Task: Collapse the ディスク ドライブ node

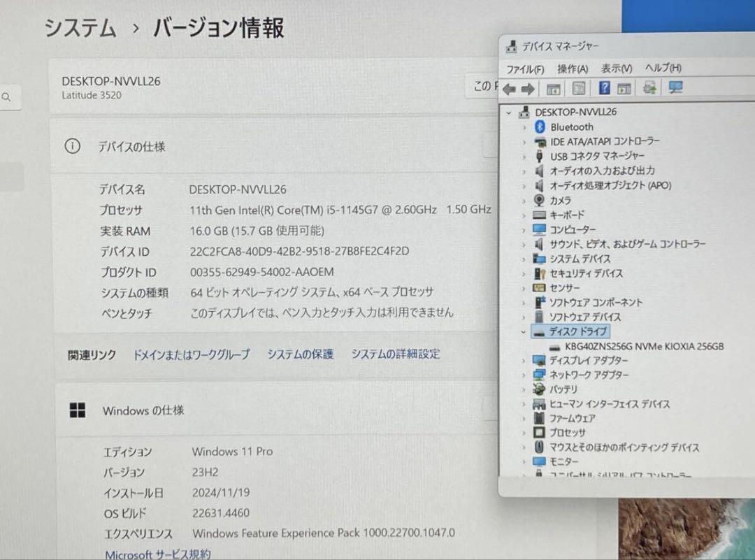Action: [x=524, y=332]
